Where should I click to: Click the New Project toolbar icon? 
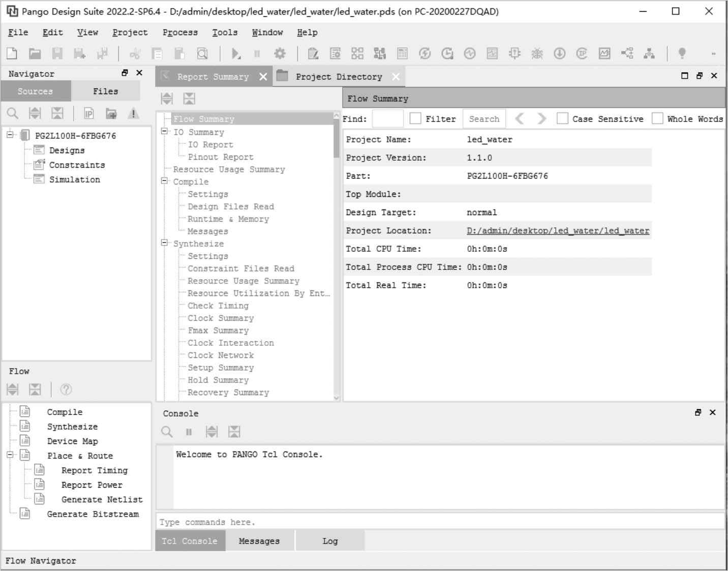(x=12, y=53)
